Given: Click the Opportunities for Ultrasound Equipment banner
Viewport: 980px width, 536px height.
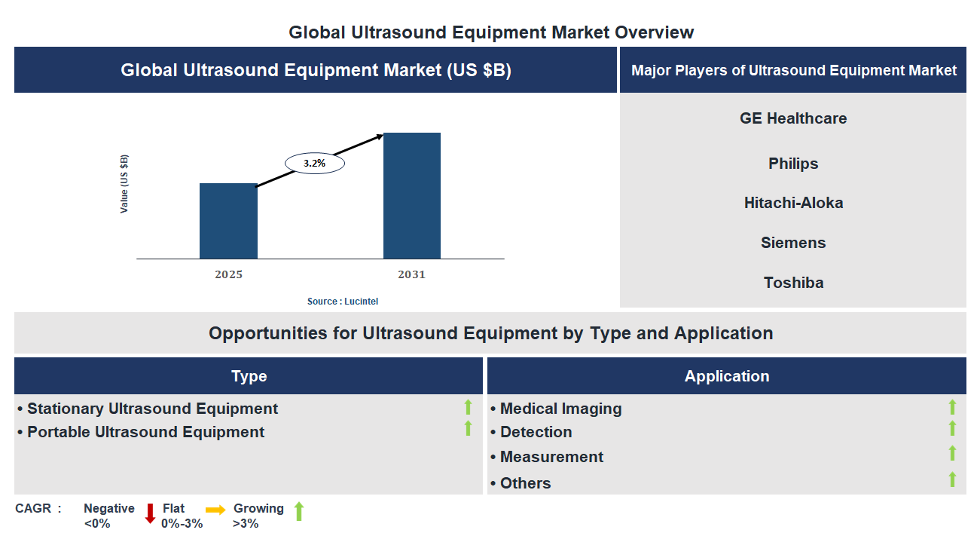Looking at the screenshot, I should tap(490, 333).
